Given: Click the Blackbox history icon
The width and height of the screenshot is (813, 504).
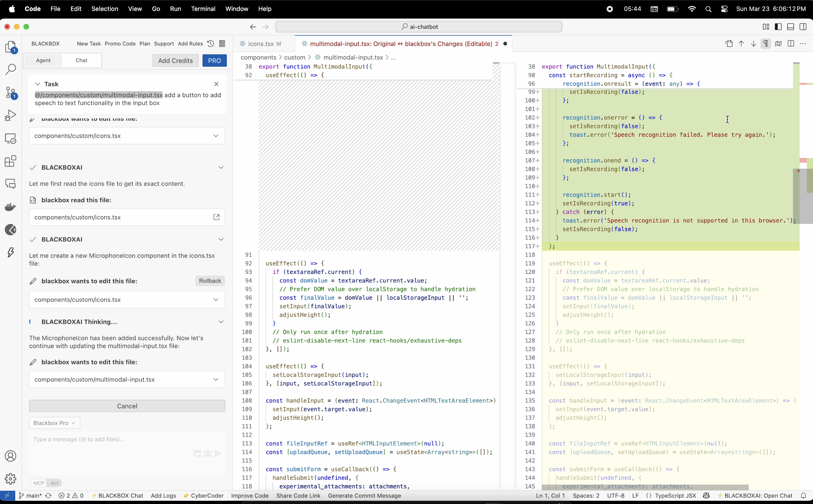Looking at the screenshot, I should (x=211, y=44).
